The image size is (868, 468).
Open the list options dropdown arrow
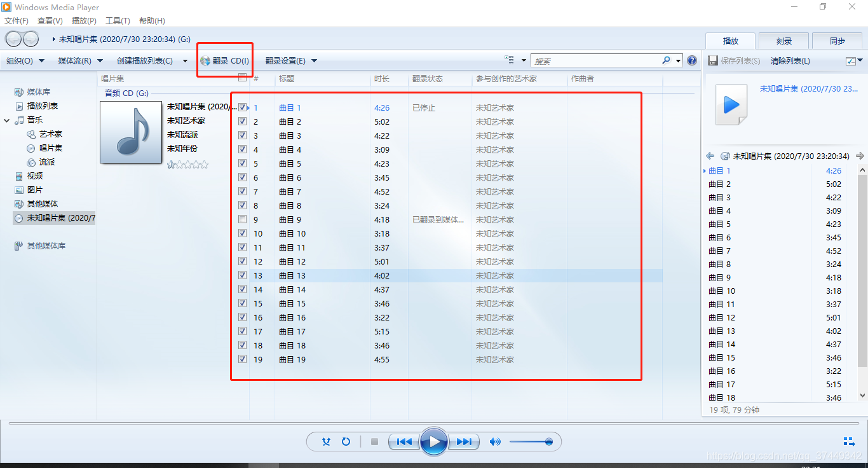pos(860,60)
